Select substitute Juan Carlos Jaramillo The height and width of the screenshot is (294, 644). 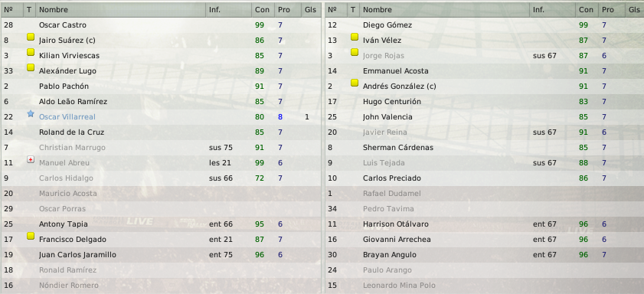[x=161, y=255]
